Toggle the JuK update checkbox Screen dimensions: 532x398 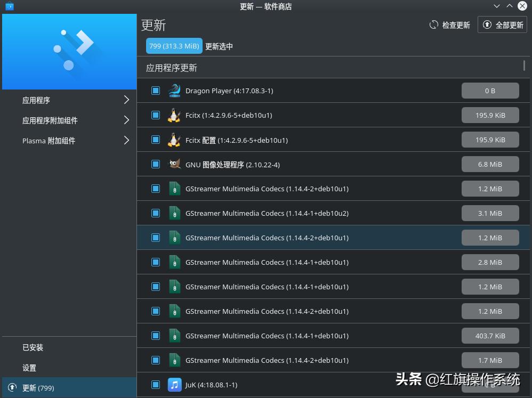(155, 385)
